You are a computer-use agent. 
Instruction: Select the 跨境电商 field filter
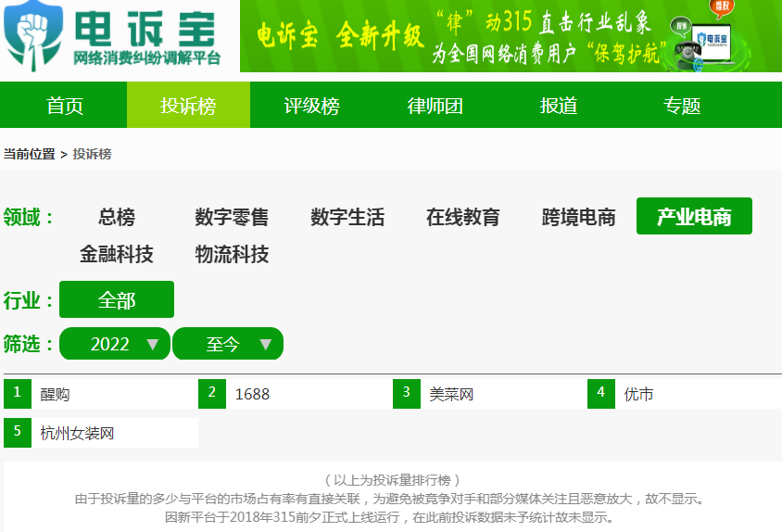point(578,217)
